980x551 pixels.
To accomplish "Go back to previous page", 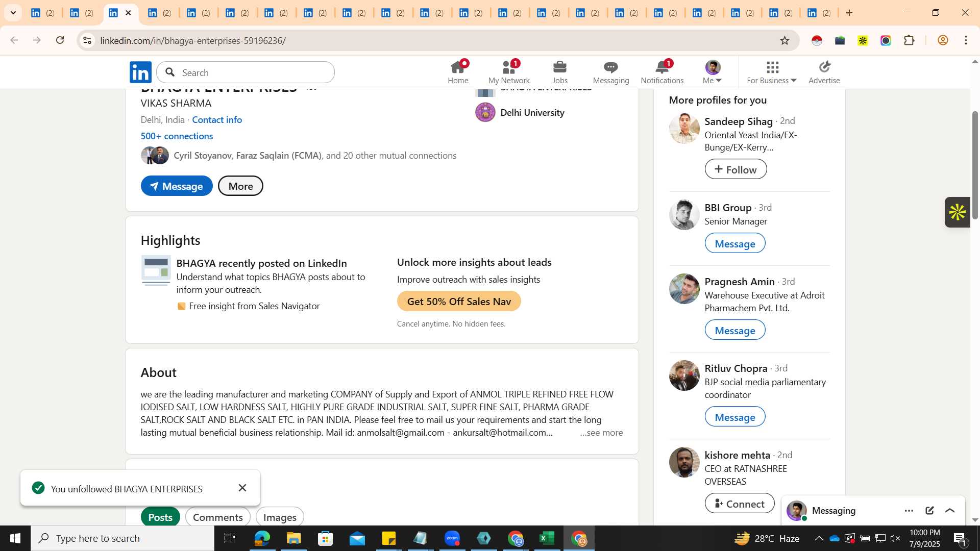I will pyautogui.click(x=14, y=40).
